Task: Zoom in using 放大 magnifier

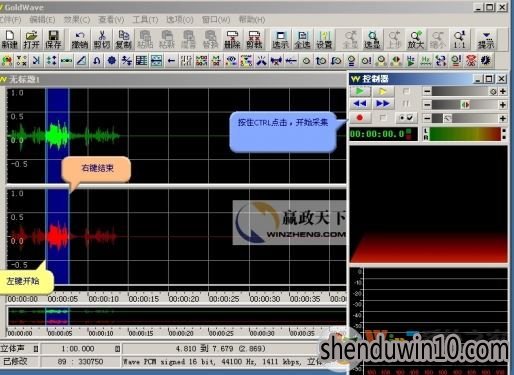Action: [416, 39]
